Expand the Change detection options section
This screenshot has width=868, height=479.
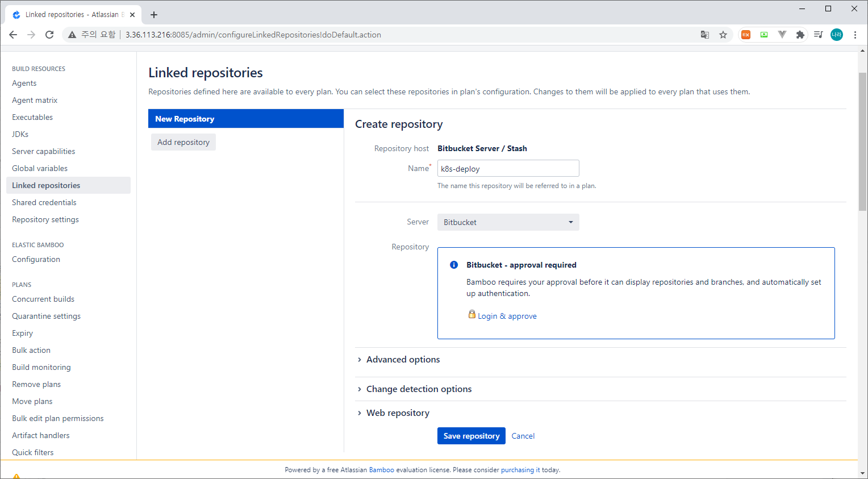coord(419,389)
